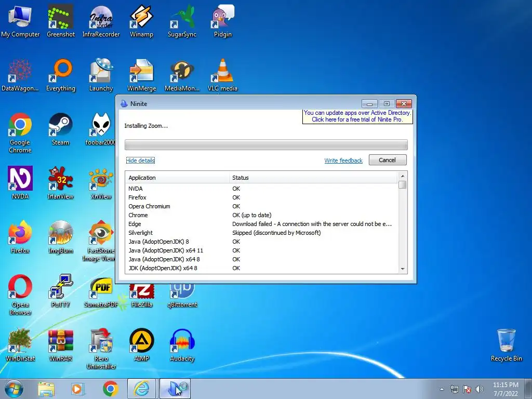Click the Opera Browser desktop icon

20,295
